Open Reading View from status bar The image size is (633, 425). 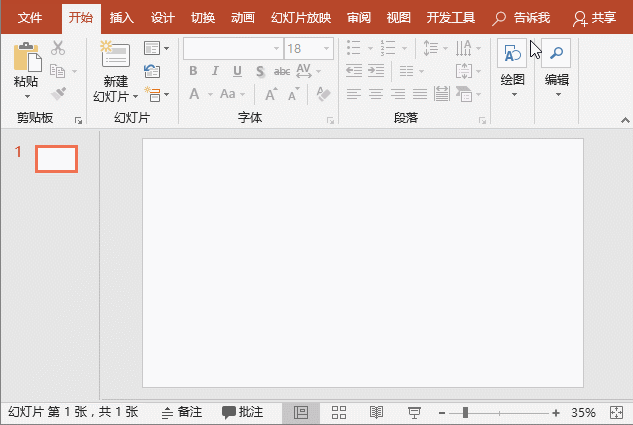(x=376, y=412)
